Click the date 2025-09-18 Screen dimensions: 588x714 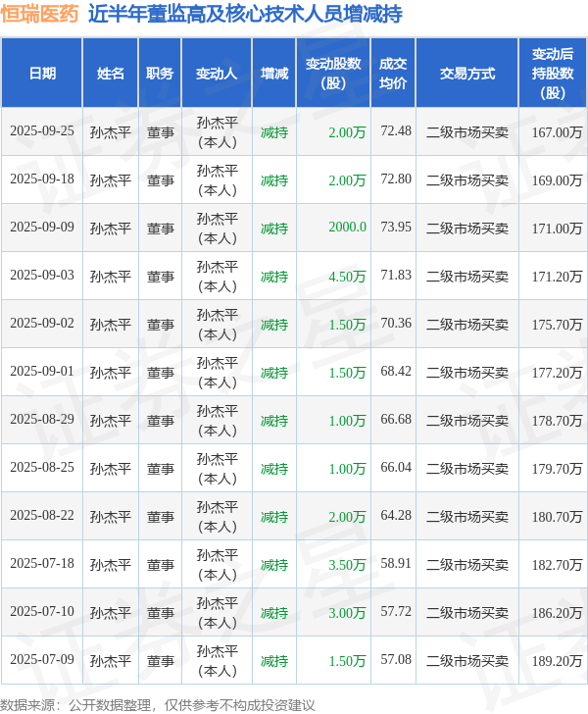point(42,178)
